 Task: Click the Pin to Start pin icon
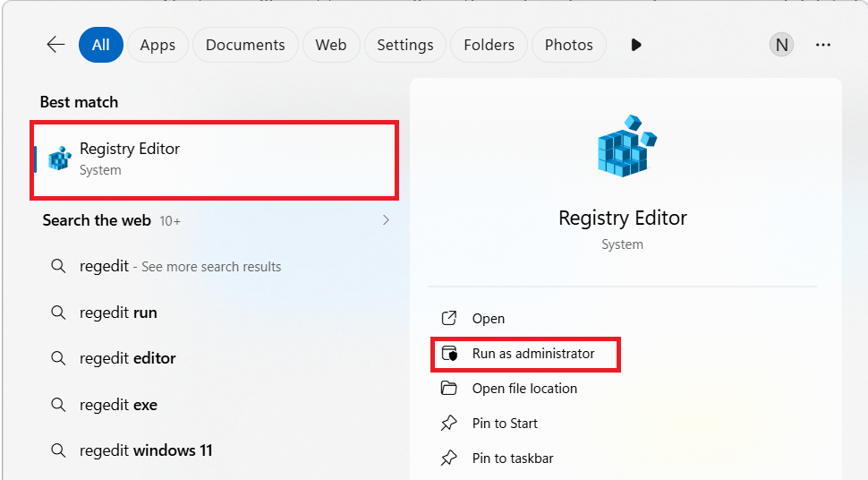click(x=449, y=423)
